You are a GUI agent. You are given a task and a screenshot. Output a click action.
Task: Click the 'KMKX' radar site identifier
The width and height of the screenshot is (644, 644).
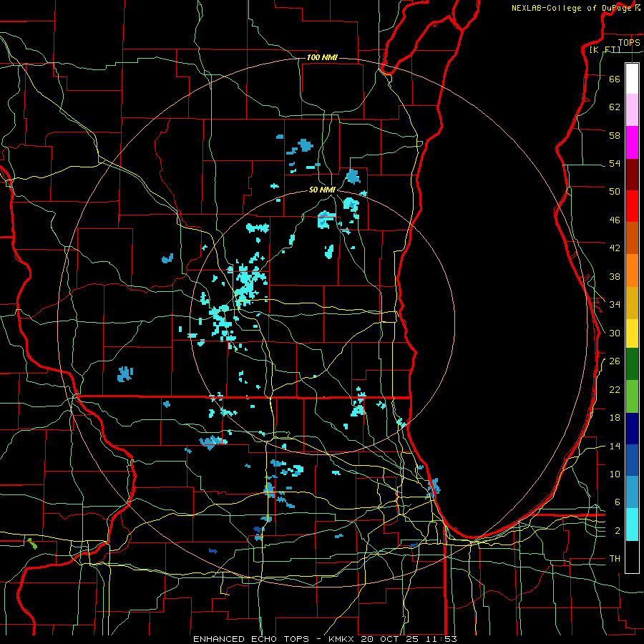[x=342, y=639]
